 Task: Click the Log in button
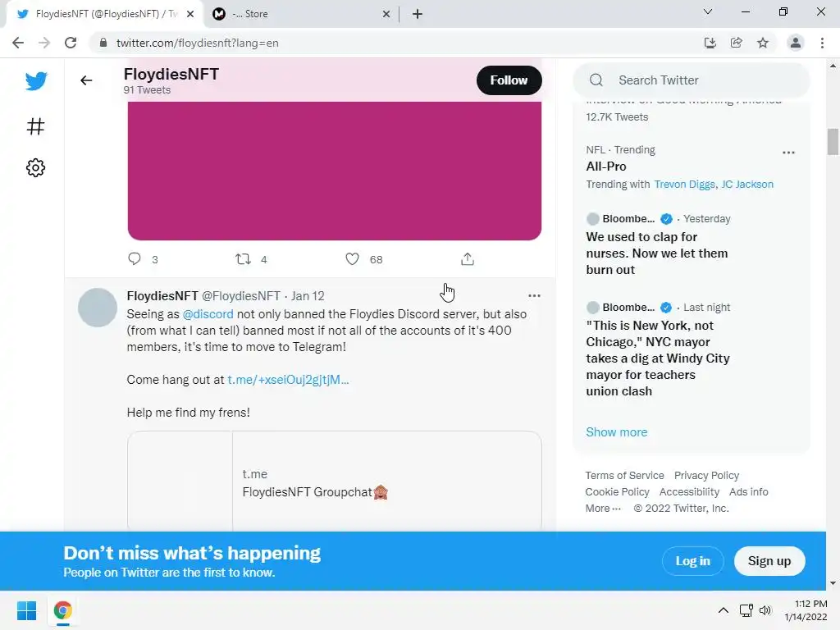point(692,561)
